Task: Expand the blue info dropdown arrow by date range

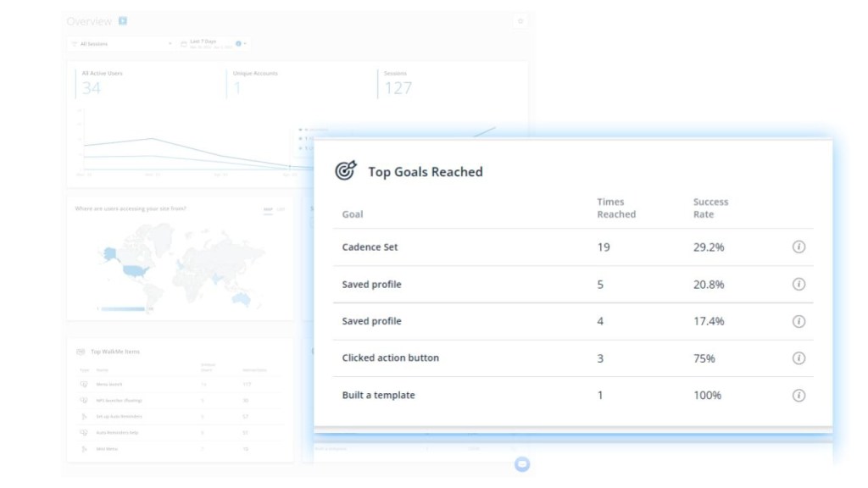Action: 242,43
